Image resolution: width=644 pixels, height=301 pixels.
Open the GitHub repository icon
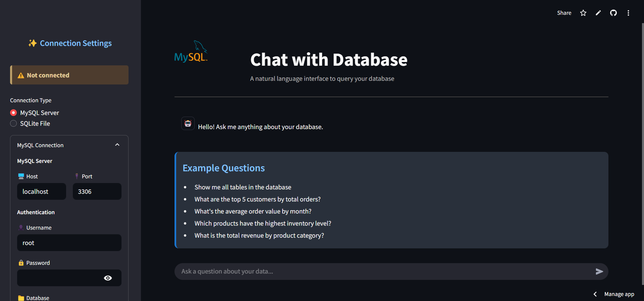tap(613, 13)
